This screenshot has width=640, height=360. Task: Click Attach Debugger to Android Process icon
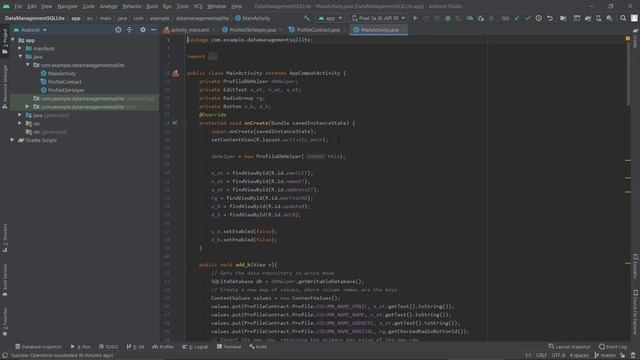(x=481, y=18)
